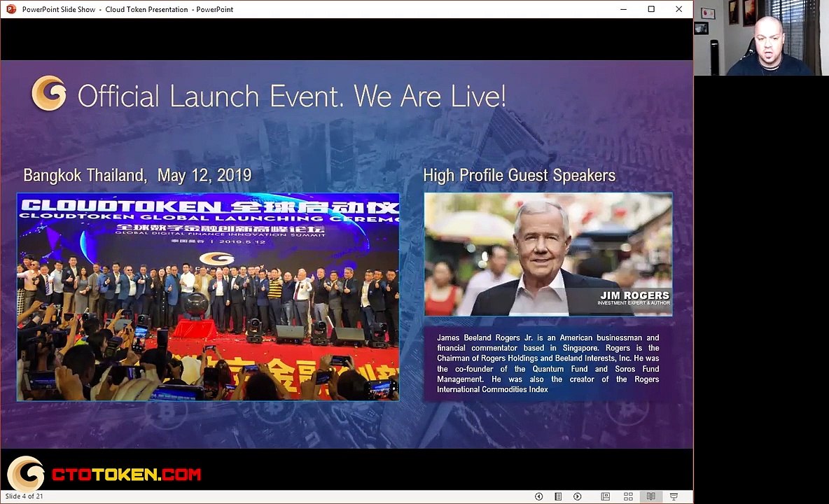The image size is (829, 504).
Task: Click the 'Slide 4 of 21' indicator
Action: point(25,496)
